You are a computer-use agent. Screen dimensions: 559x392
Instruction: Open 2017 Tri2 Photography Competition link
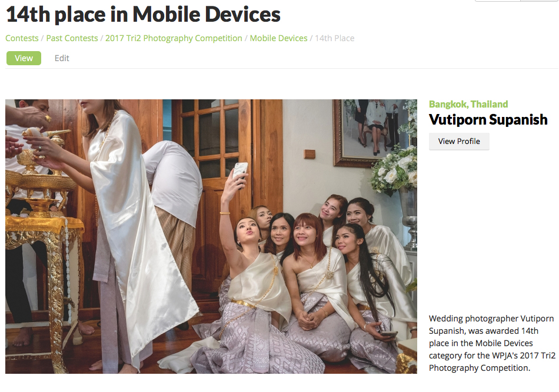click(x=174, y=38)
